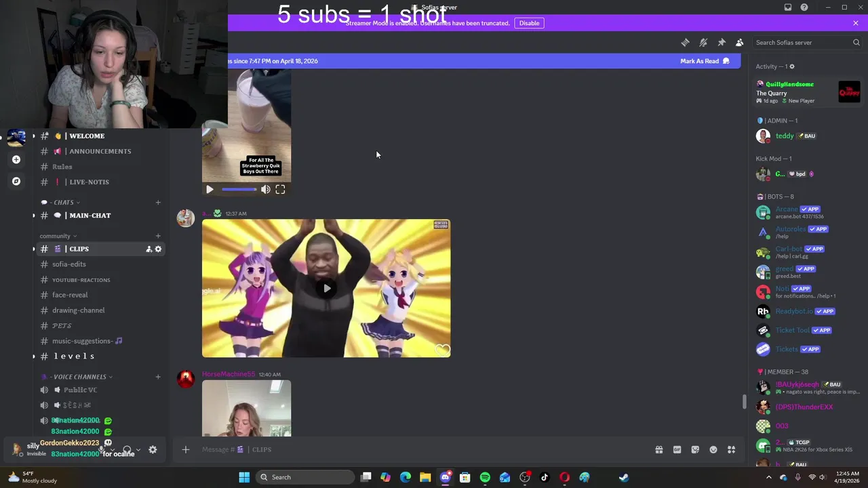Click Activity settings gear icon

coord(792,66)
